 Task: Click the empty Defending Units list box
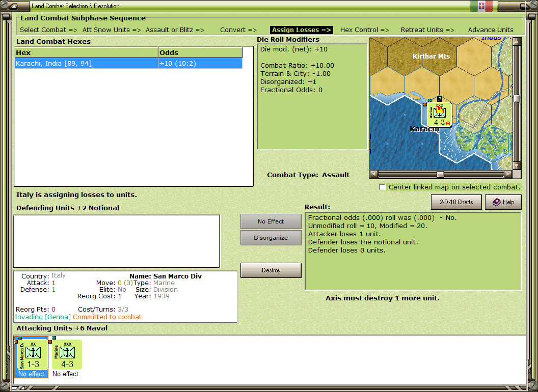117,241
